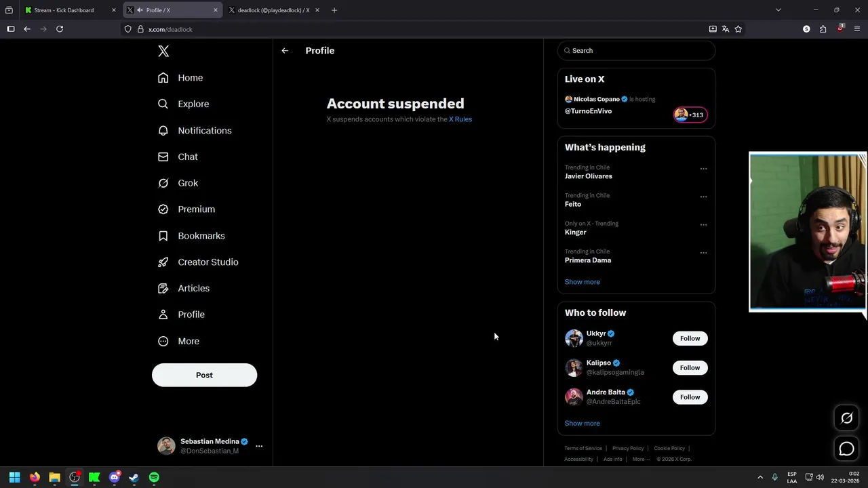Click the More circle icon in the sidebar

pos(163,341)
